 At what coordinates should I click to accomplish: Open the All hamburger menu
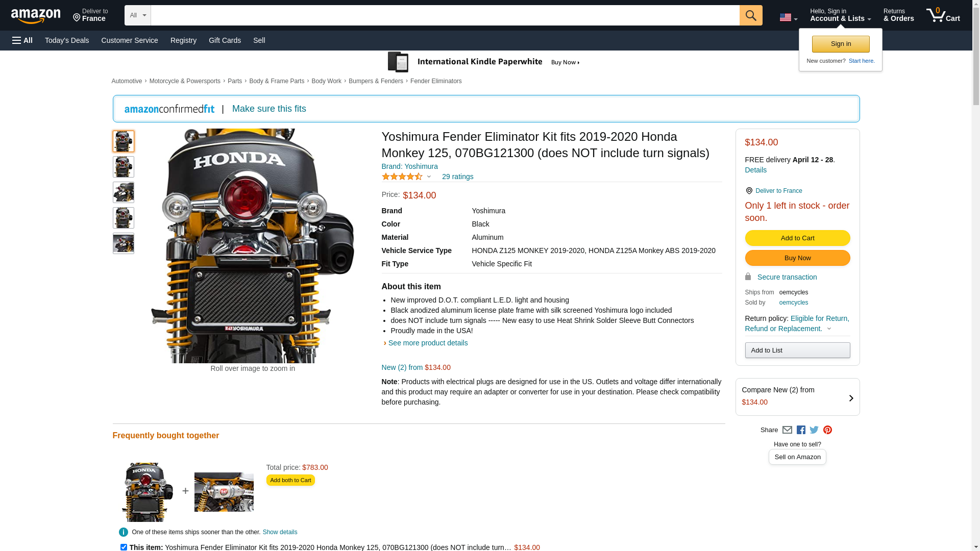pyautogui.click(x=22, y=40)
